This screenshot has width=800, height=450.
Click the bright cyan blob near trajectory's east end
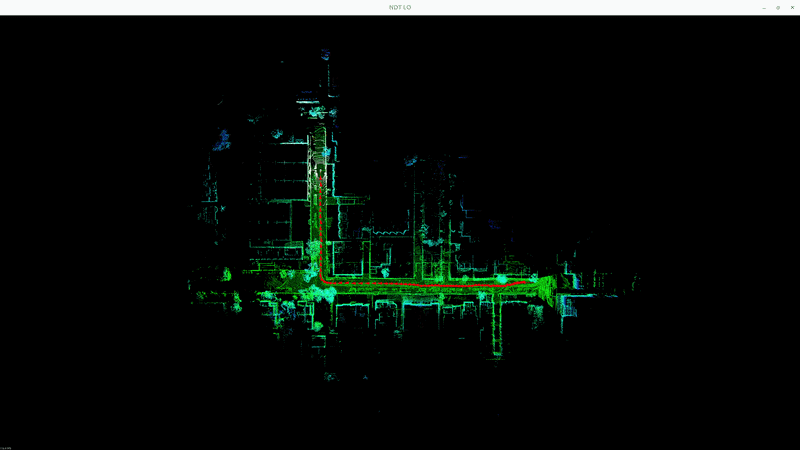pos(502,280)
